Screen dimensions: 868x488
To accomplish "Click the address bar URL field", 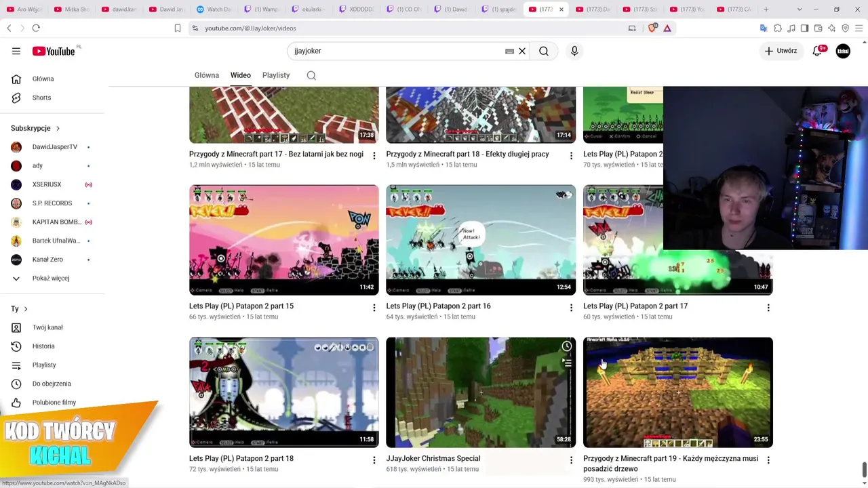I will tap(407, 28).
